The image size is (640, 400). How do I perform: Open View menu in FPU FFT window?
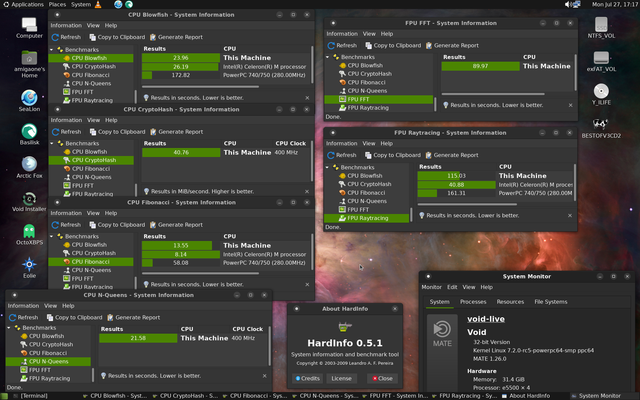tap(369, 34)
